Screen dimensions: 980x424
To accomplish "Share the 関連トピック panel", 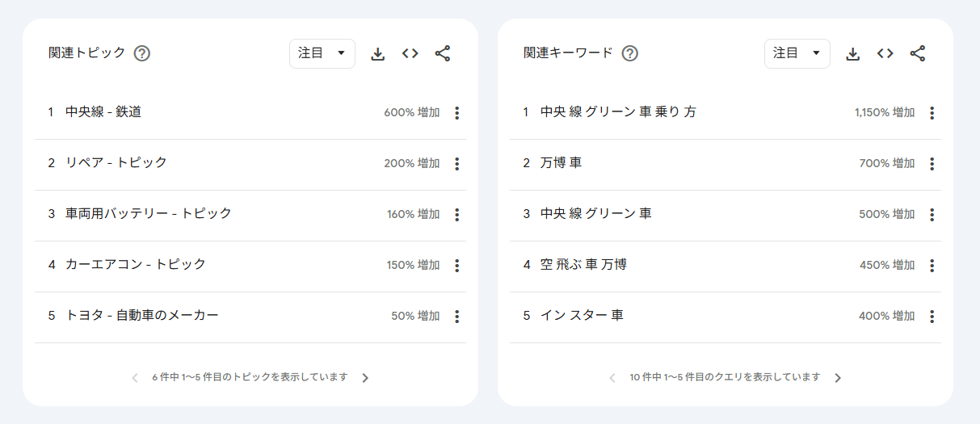I will [442, 54].
